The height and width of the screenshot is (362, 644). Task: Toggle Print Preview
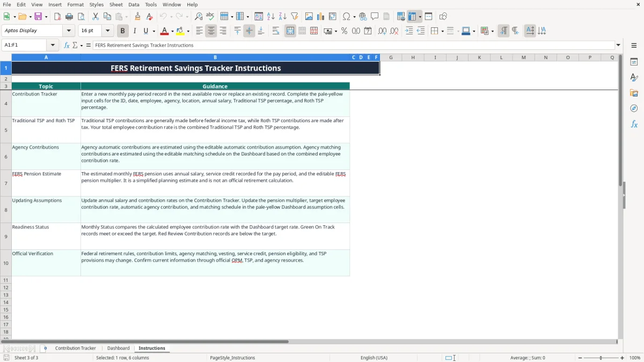click(x=81, y=17)
